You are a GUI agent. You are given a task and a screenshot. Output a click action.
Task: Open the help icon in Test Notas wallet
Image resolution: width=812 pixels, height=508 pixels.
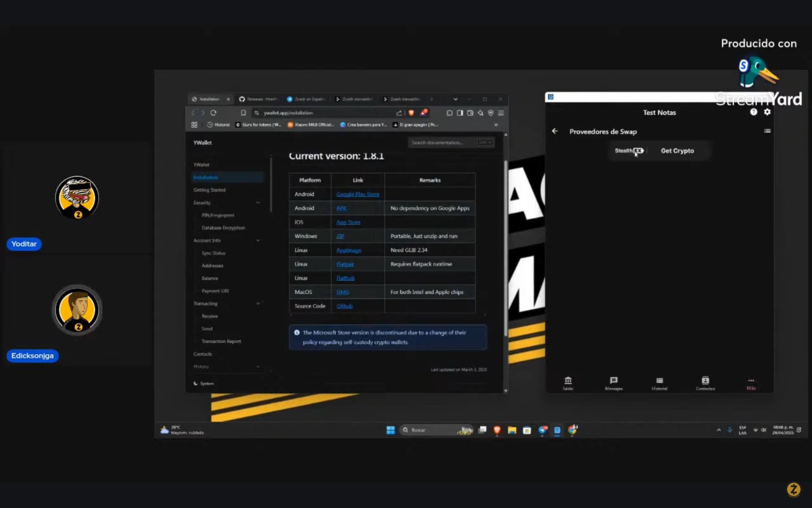[x=754, y=112]
